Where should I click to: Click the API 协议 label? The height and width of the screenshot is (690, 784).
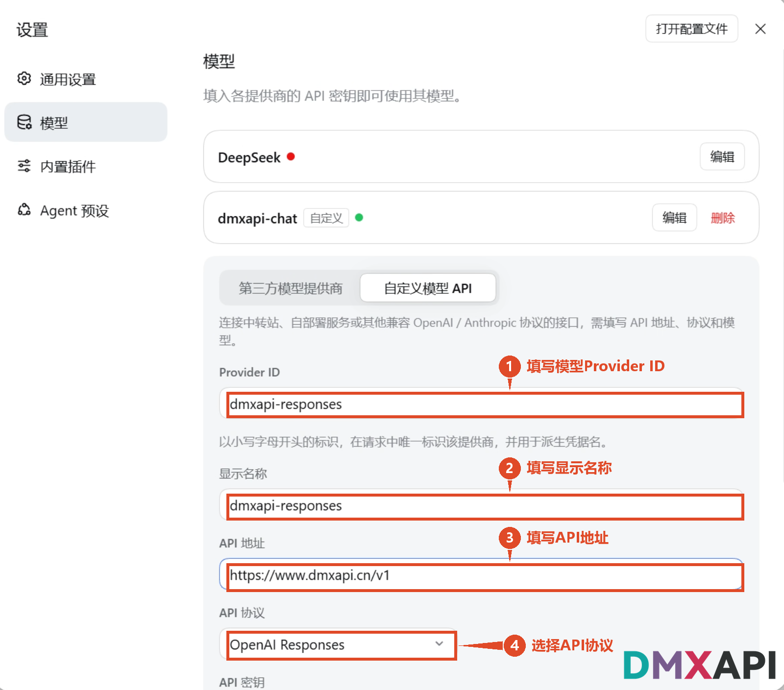pyautogui.click(x=242, y=613)
